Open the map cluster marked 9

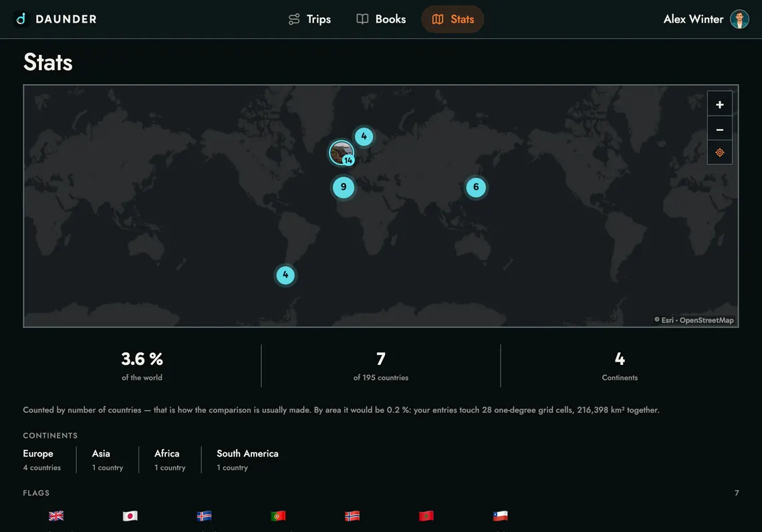344,187
